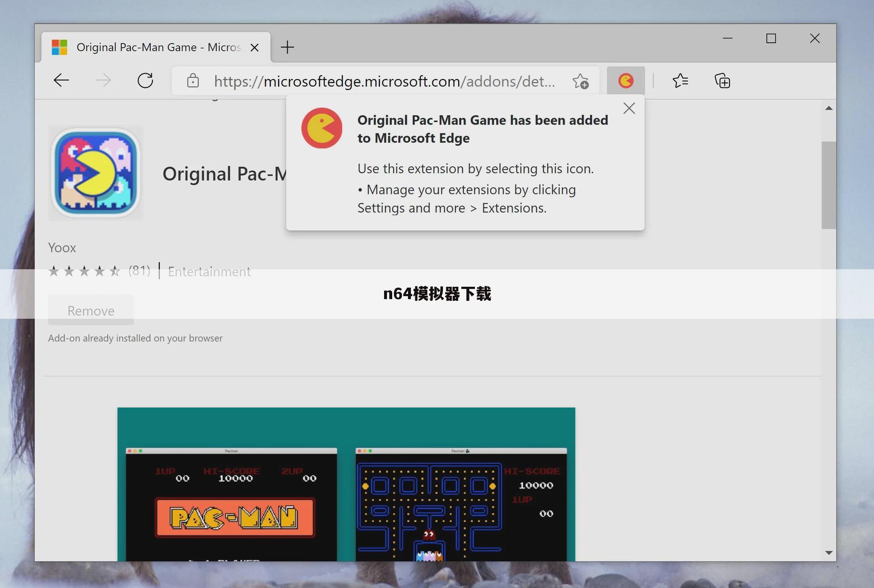Dismiss the extension added popup

(629, 108)
